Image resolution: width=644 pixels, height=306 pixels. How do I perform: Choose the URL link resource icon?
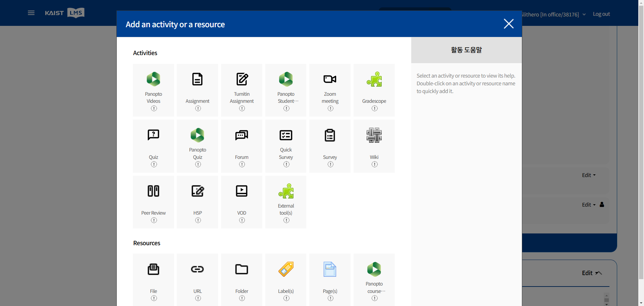(x=198, y=269)
